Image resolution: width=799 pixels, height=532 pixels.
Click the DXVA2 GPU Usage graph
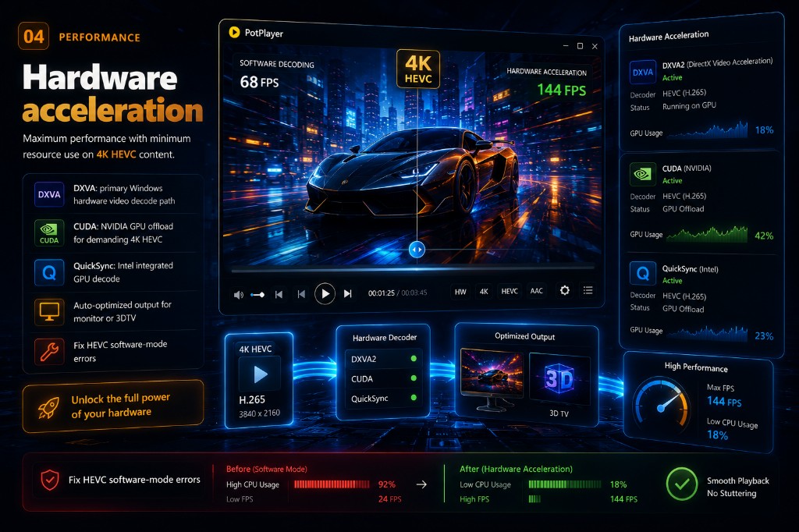(x=708, y=130)
